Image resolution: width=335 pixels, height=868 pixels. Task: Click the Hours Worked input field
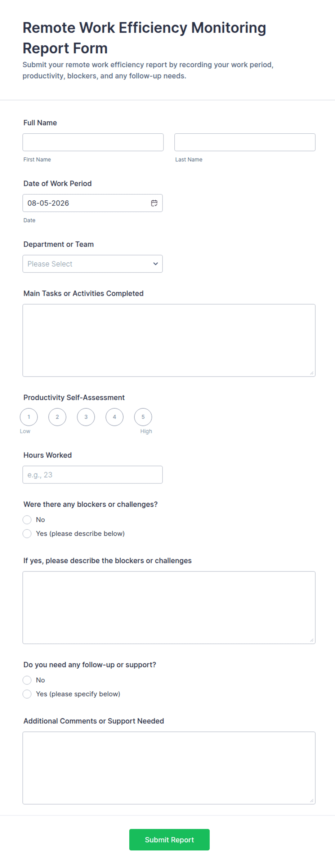[x=93, y=475]
